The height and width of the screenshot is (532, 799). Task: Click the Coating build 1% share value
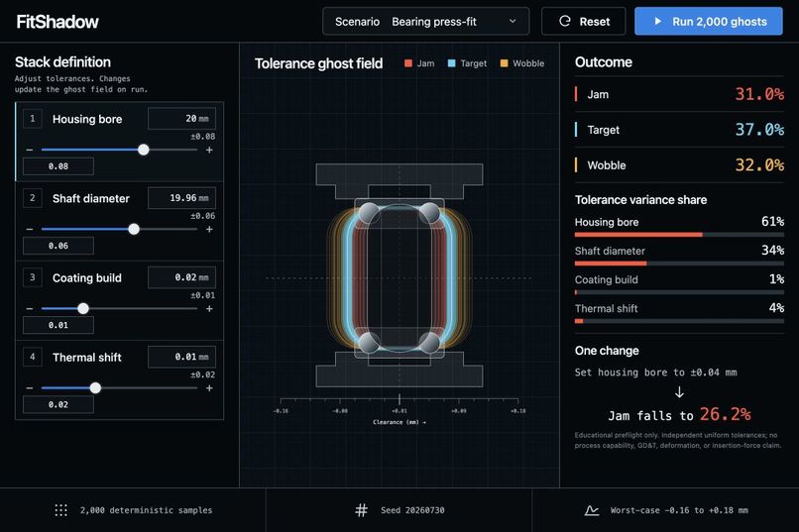click(776, 279)
